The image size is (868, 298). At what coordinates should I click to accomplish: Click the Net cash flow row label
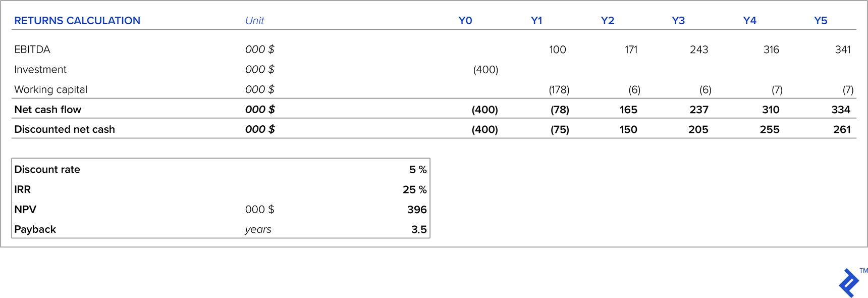point(47,110)
